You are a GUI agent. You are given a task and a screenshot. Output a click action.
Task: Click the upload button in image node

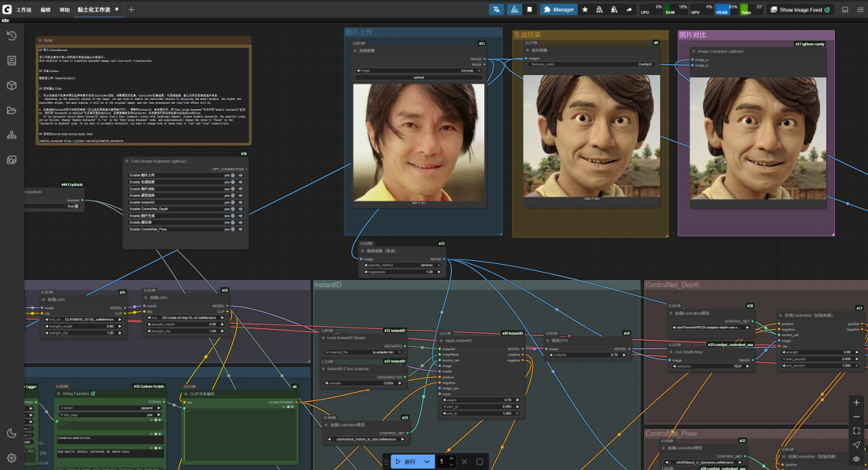tap(419, 77)
